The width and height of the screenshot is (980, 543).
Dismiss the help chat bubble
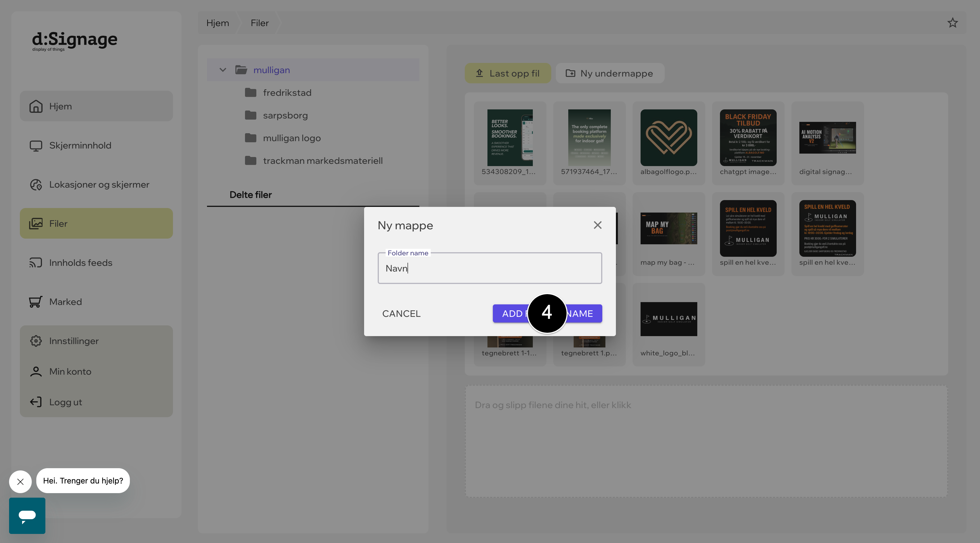coord(20,482)
